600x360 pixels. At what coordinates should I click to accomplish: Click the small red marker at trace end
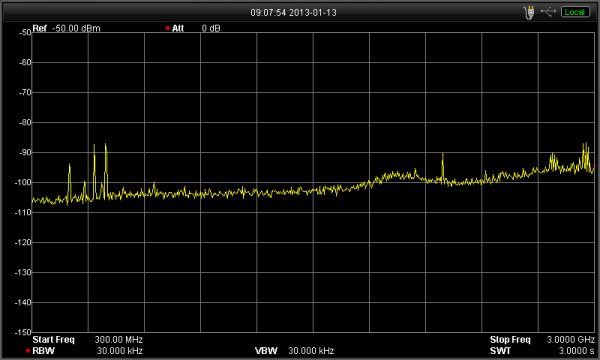coord(594,167)
